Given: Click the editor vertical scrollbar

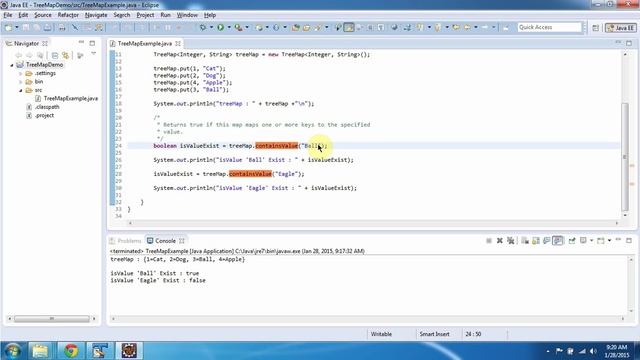Looking at the screenshot, I should coord(625,157).
